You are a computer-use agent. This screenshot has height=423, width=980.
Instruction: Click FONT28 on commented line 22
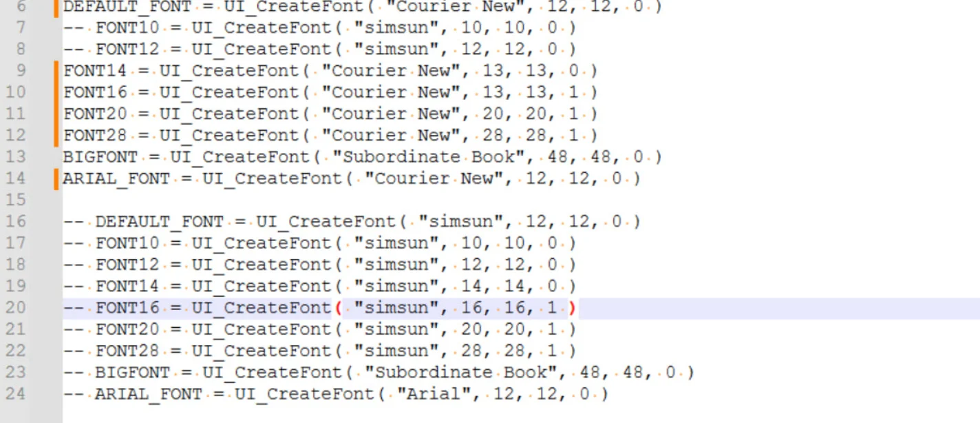pos(127,351)
